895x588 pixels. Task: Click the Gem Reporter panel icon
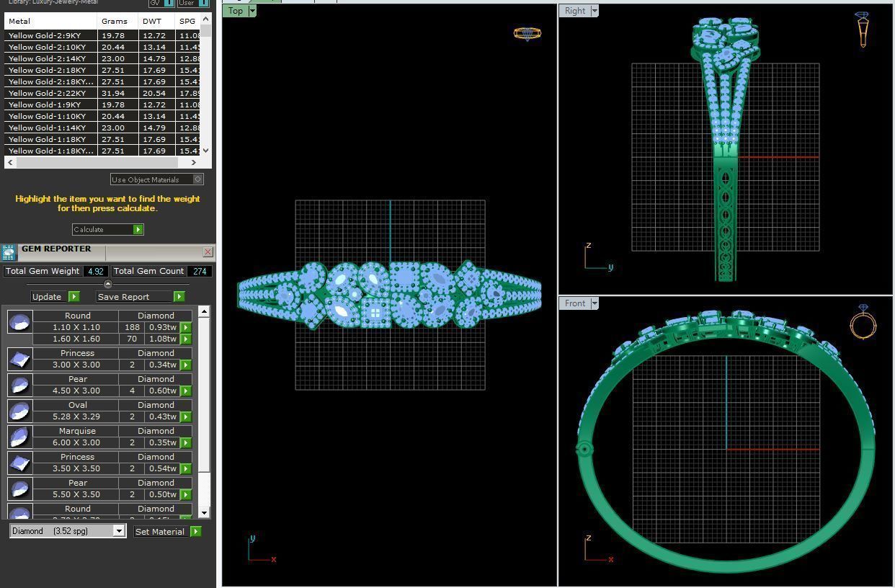click(8, 252)
